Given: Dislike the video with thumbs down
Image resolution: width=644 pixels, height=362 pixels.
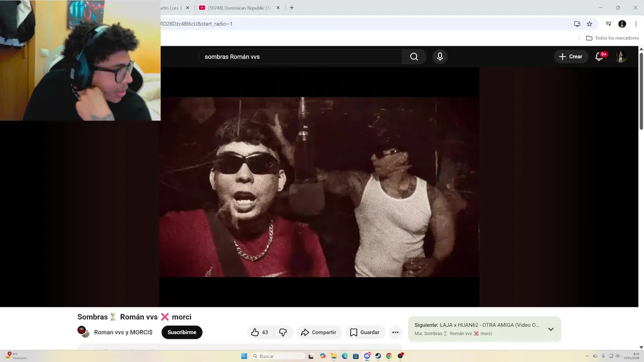Looking at the screenshot, I should [283, 332].
